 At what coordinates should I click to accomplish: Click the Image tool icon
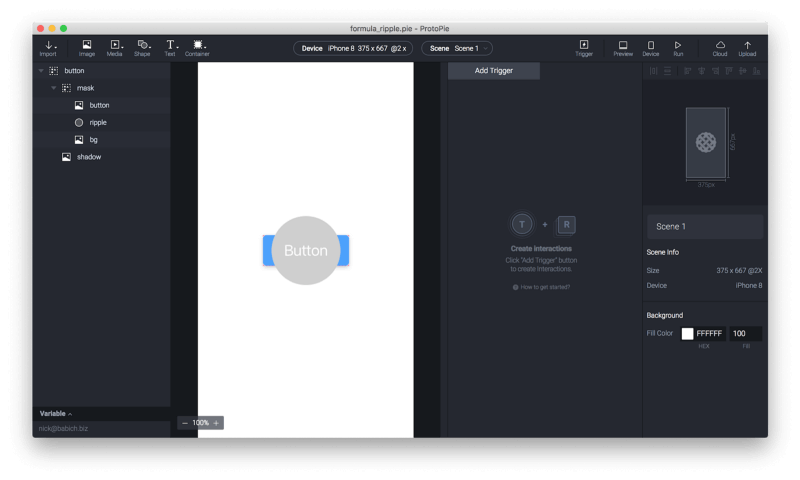87,45
